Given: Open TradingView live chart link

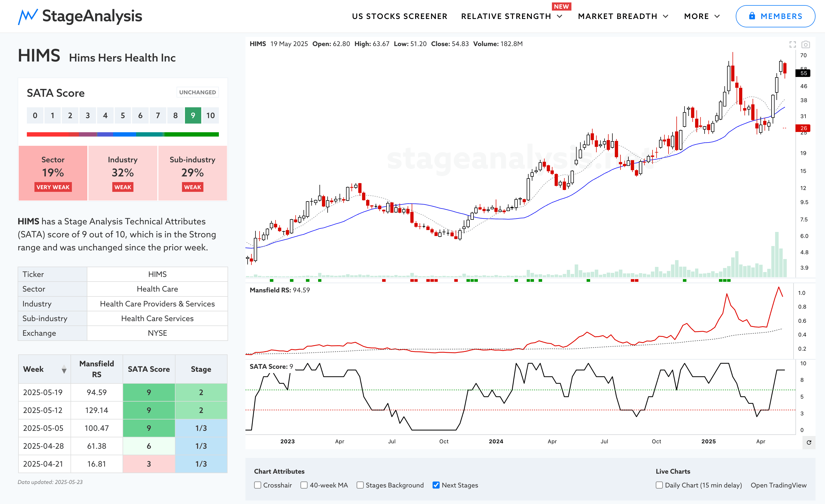Looking at the screenshot, I should pyautogui.click(x=778, y=485).
